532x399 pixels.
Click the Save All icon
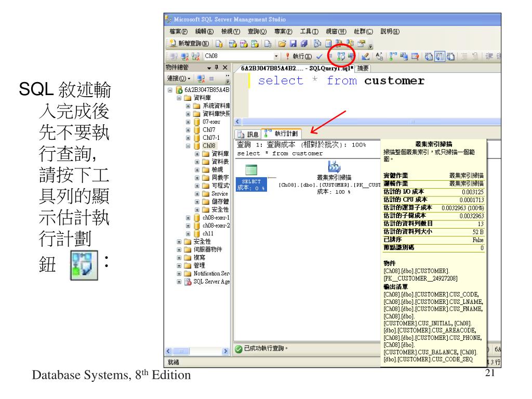[x=304, y=44]
